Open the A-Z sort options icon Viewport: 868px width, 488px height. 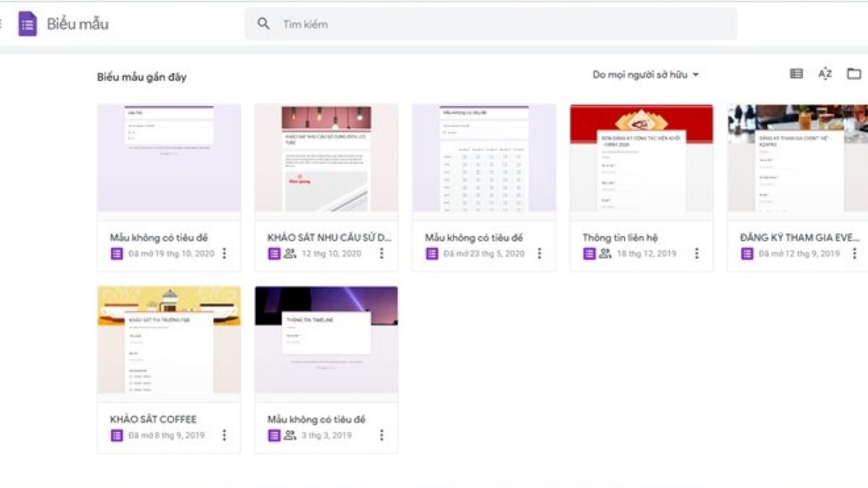click(825, 74)
